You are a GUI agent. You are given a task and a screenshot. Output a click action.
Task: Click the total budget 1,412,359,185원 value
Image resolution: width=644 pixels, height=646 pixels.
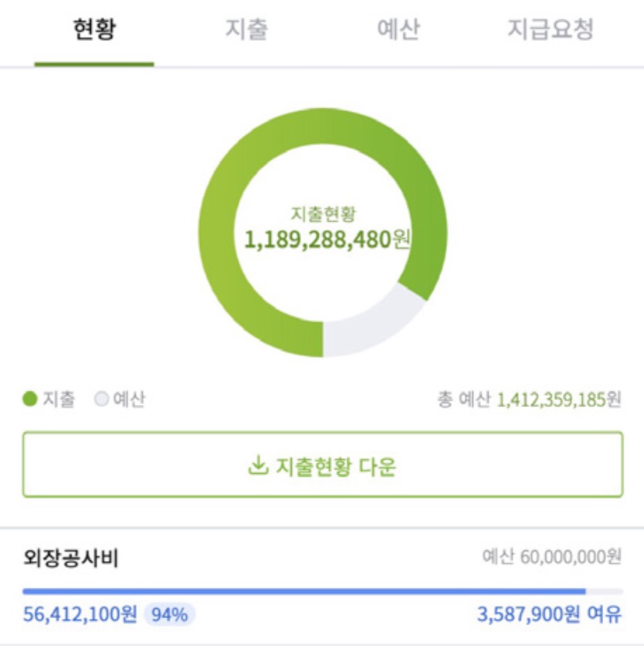(559, 399)
